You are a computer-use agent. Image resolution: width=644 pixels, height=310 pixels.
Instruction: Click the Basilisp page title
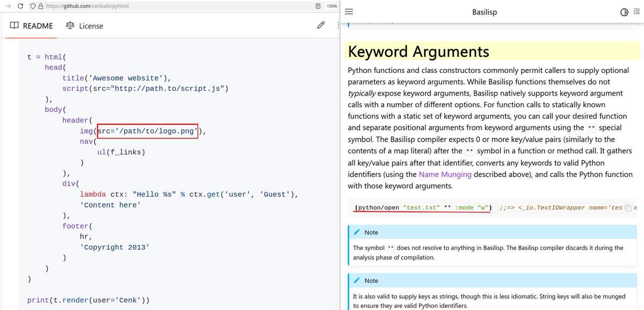pyautogui.click(x=485, y=12)
